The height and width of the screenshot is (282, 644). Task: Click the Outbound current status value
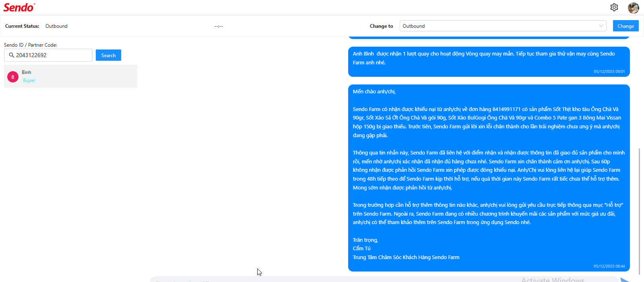coord(56,26)
